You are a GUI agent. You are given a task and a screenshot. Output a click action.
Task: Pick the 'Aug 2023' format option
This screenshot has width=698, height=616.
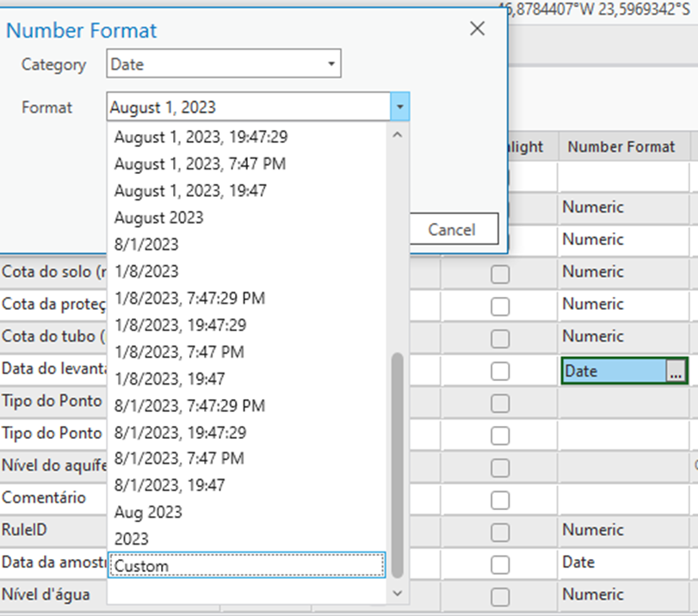pyautogui.click(x=148, y=512)
